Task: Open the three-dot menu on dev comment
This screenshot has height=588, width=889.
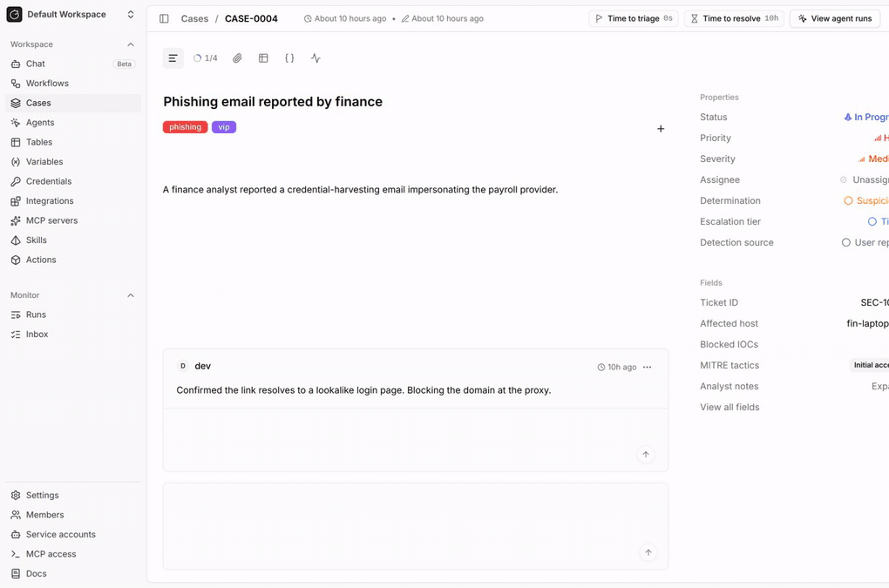Action: pos(647,367)
